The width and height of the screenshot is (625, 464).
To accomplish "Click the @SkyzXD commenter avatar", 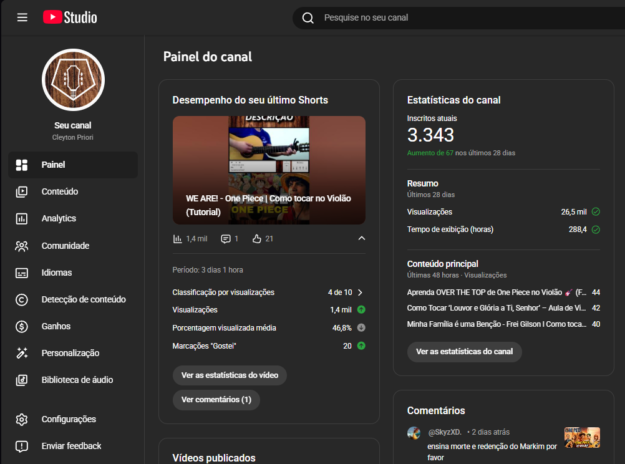I will point(414,433).
